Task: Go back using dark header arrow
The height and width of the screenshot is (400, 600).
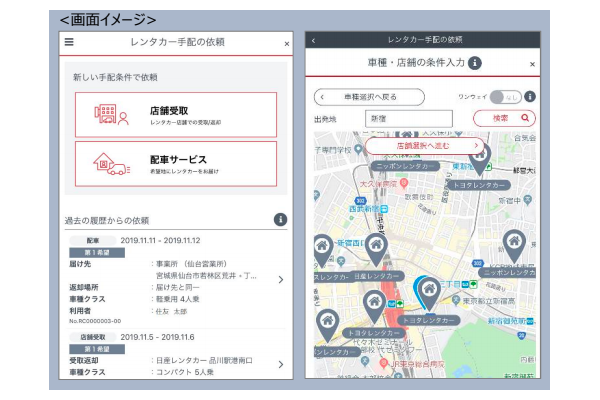Action: click(x=313, y=40)
